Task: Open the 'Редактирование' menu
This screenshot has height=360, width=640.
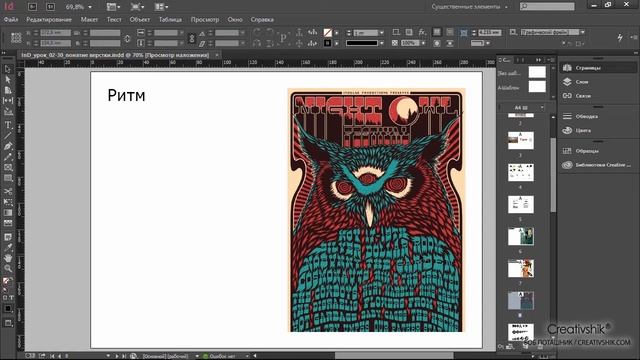Action: click(x=49, y=20)
